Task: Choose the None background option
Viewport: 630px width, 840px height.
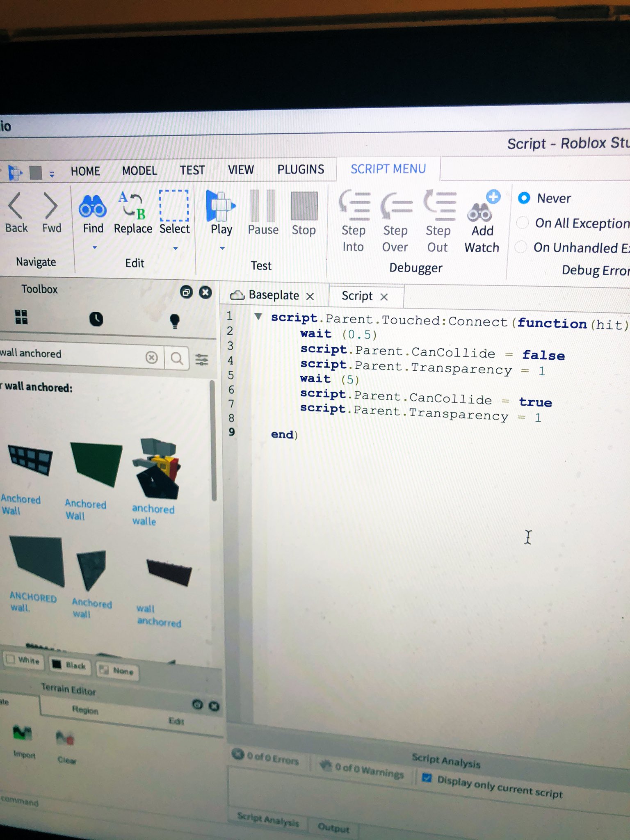Action: point(117,671)
